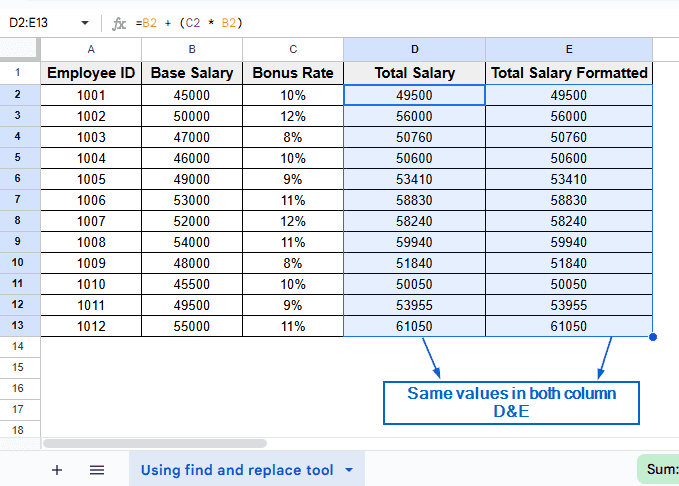This screenshot has width=679, height=486.
Task: Click the 'Base Salary' header cell
Action: point(192,73)
